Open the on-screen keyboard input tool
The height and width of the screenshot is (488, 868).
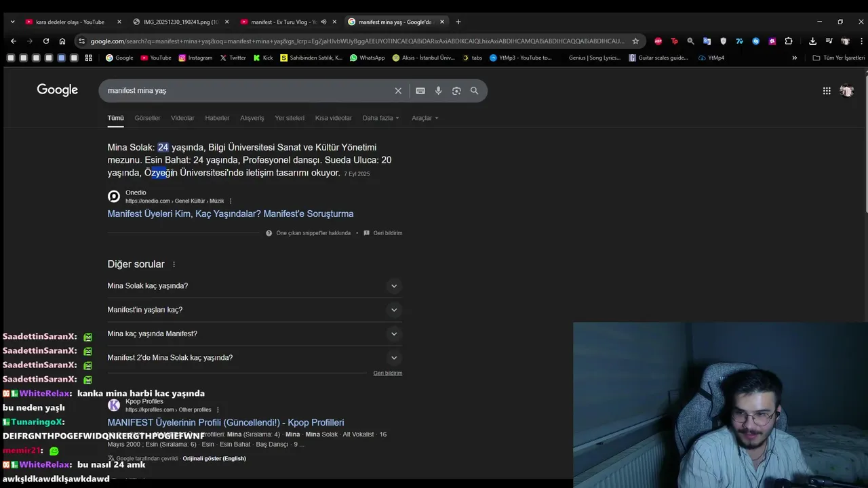pos(420,91)
